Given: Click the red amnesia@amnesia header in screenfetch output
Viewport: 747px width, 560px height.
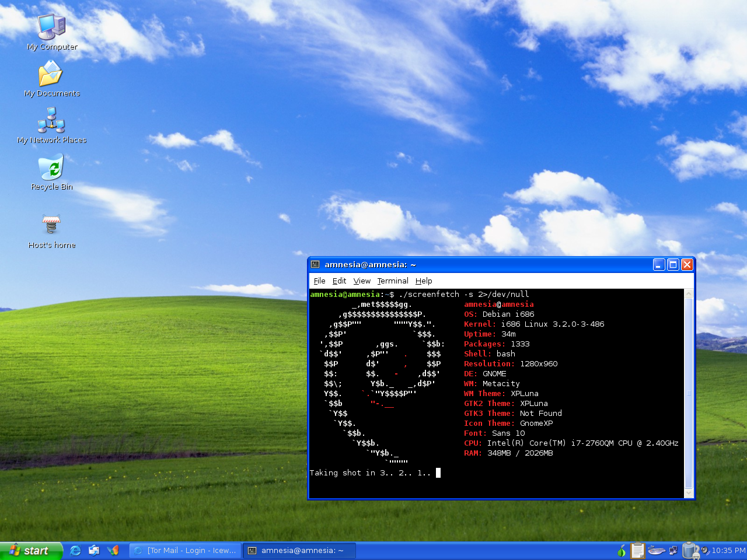Looking at the screenshot, I should [x=499, y=304].
